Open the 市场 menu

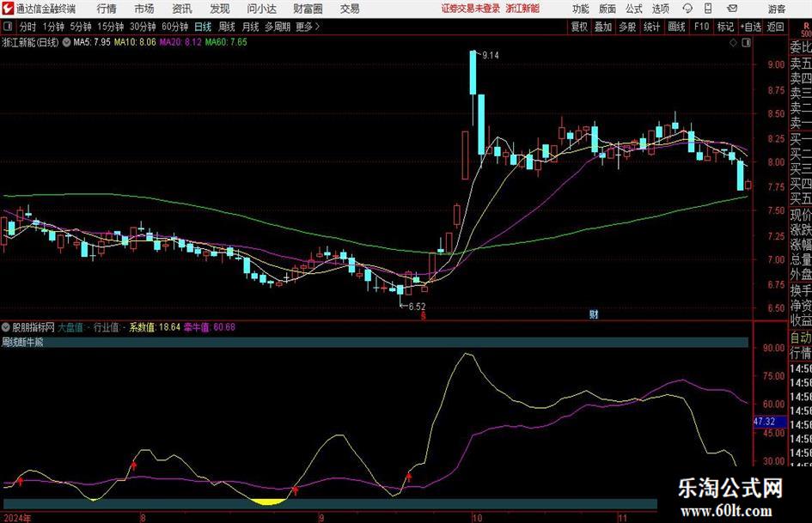(144, 9)
